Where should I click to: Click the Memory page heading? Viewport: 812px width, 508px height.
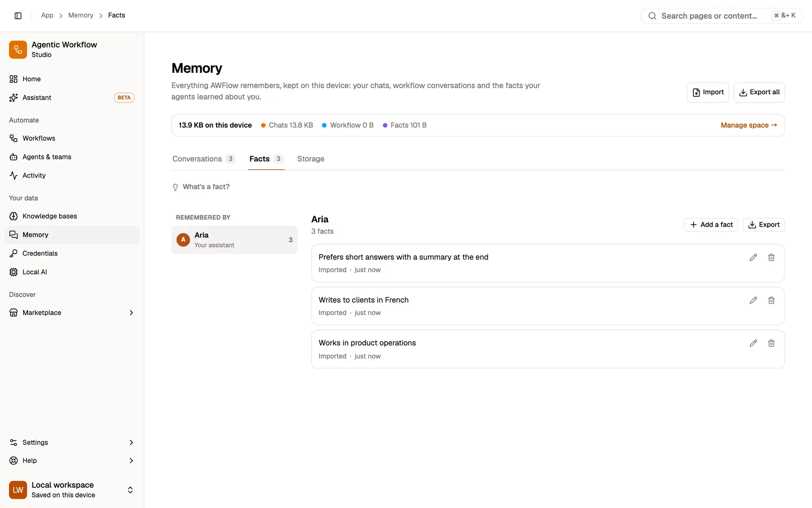pyautogui.click(x=197, y=68)
